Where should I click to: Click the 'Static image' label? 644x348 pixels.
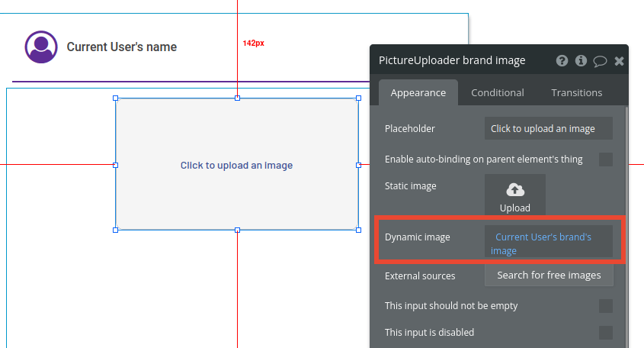pos(410,186)
